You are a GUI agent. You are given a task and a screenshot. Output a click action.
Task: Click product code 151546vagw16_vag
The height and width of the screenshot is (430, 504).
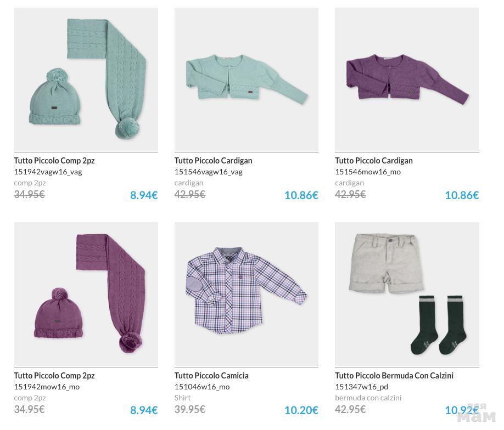coord(208,172)
